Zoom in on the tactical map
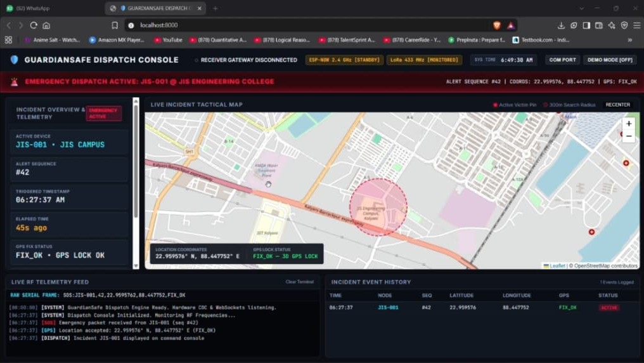644x363 pixels. (629, 123)
